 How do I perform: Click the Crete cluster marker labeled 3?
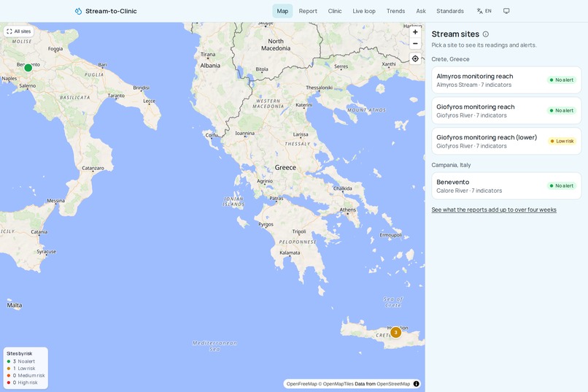395,332
